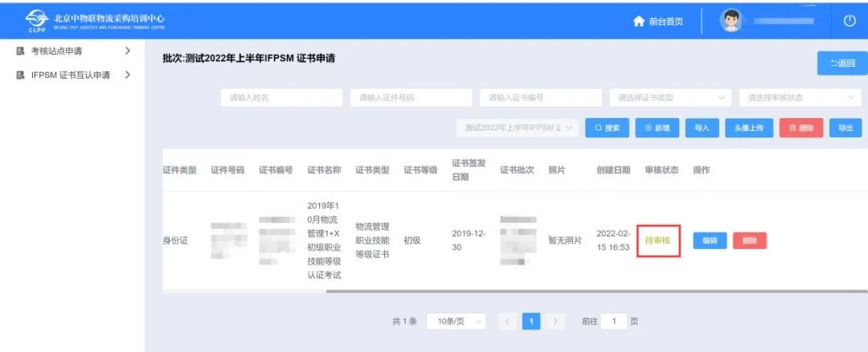Image resolution: width=868 pixels, height=352 pixels.
Task: Select page 1 in pagination
Action: click(531, 321)
